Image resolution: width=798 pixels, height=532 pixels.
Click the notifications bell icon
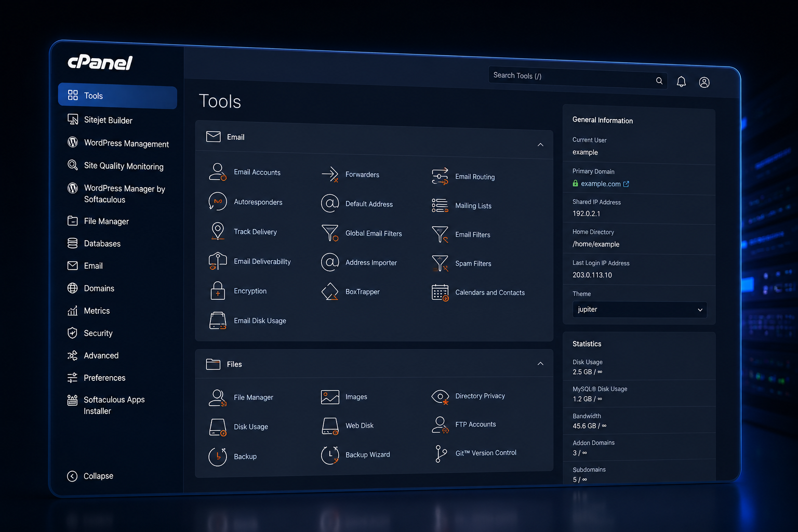point(681,82)
